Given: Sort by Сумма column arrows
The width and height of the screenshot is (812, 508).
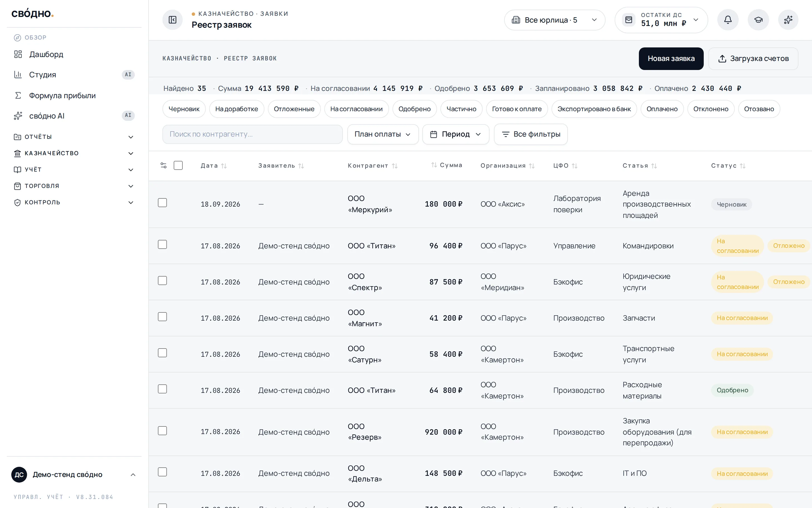Looking at the screenshot, I should (434, 165).
